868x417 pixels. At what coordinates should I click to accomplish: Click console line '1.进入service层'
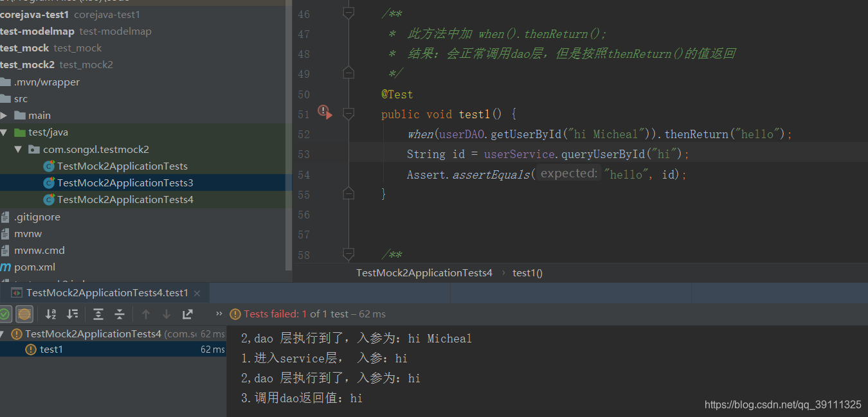pos(324,359)
